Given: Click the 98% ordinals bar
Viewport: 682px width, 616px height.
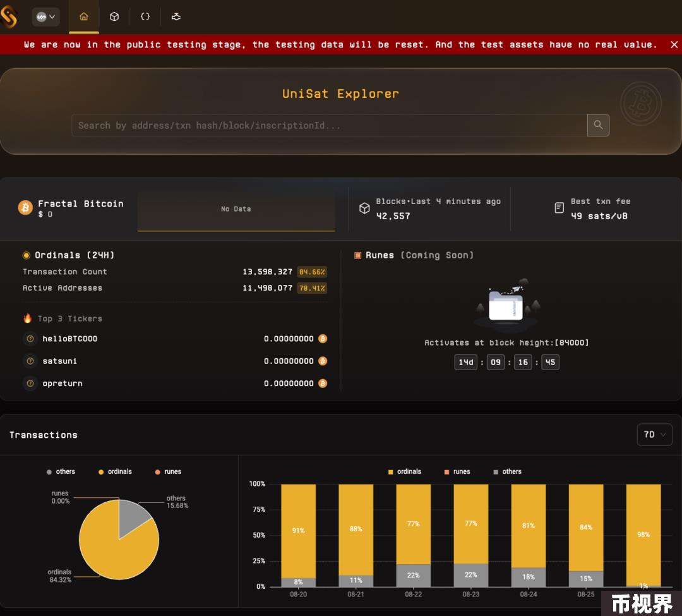Looking at the screenshot, I should coord(643,534).
